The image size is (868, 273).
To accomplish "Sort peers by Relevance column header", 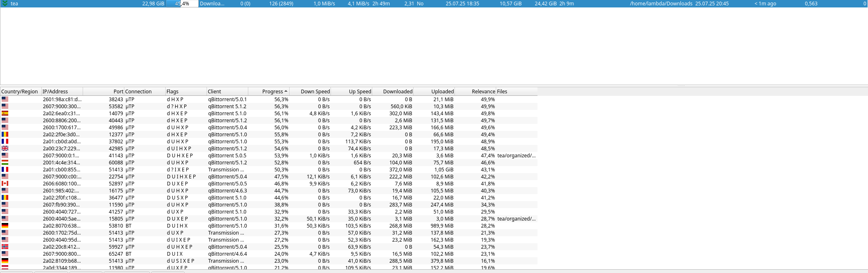I will point(475,91).
